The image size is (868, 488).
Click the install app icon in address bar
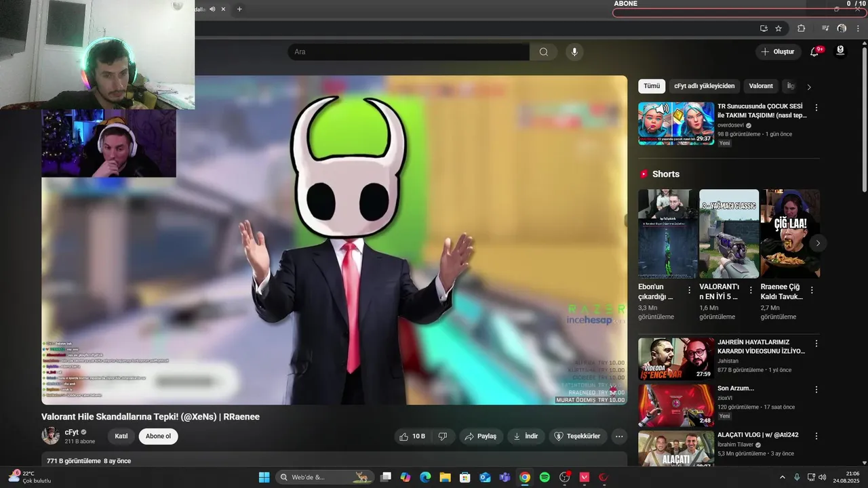pyautogui.click(x=764, y=28)
